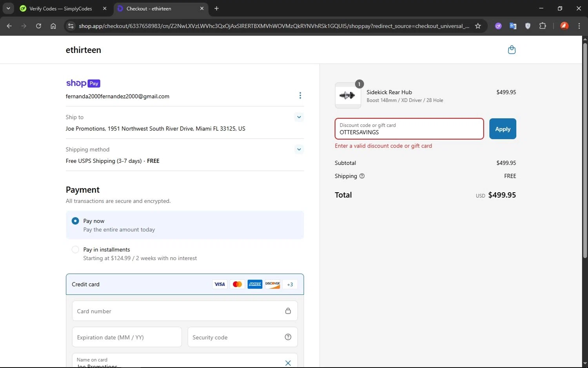Click the Name on card field
Viewport: 588px width, 368px height.
pyautogui.click(x=185, y=361)
